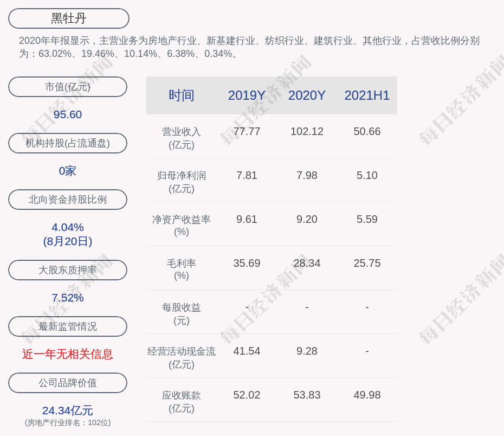The height and width of the screenshot is (436, 504).
Task: Expand the 营业收入 row details
Action: (x=182, y=137)
